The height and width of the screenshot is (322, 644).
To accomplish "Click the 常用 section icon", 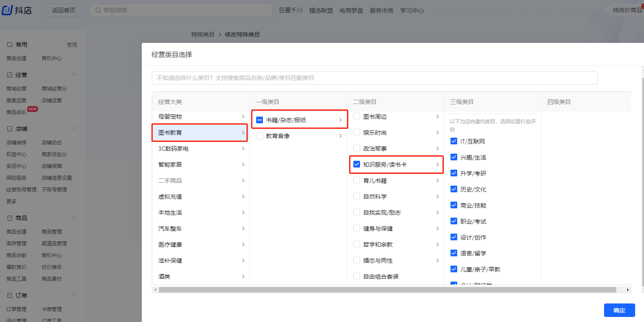I will [10, 45].
